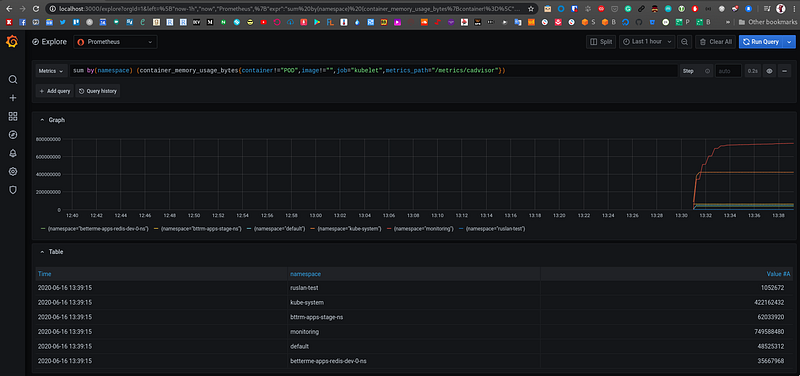Click the 0.2s query time indicator
Screen dimensions: 800x376
coord(753,71)
